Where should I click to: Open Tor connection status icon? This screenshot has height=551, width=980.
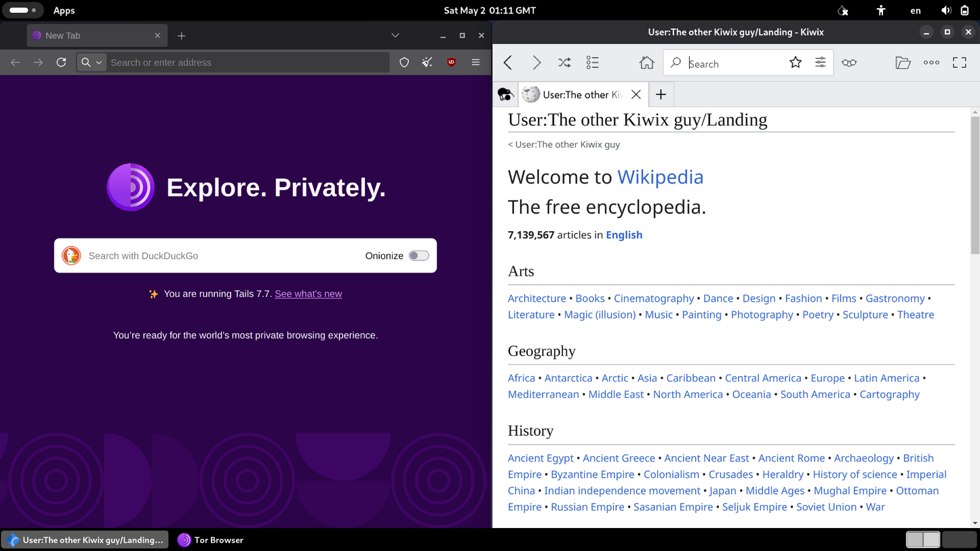coord(842,10)
